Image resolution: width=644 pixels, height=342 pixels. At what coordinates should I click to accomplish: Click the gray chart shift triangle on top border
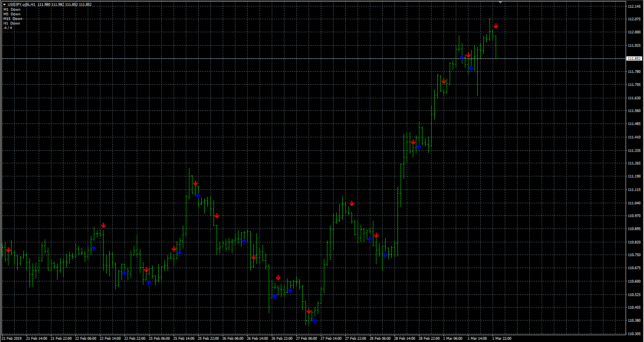pyautogui.click(x=500, y=2)
